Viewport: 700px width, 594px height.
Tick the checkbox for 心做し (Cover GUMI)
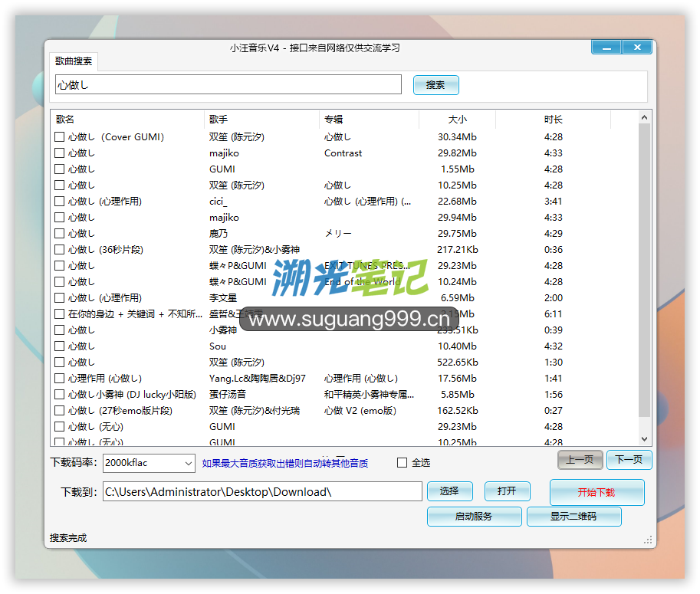pyautogui.click(x=59, y=137)
